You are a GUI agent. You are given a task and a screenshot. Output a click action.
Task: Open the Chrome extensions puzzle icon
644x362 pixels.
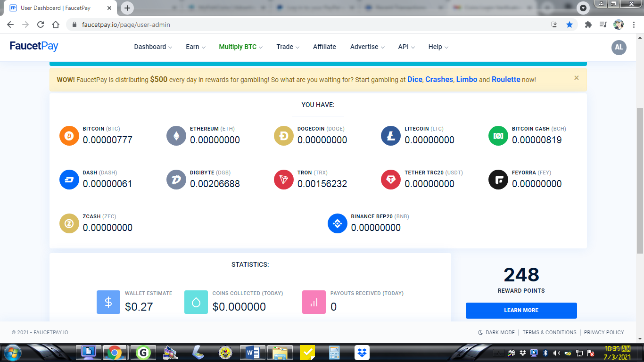point(588,25)
